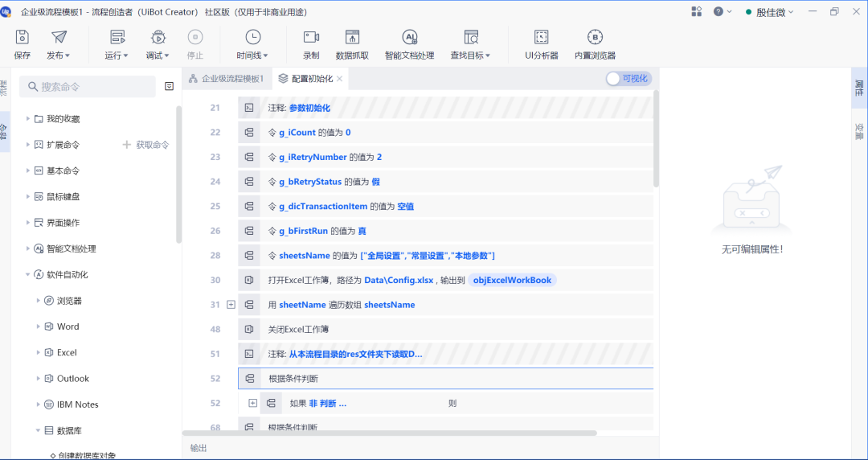Click the editor vertical scrollbar
The height and width of the screenshot is (460, 868).
coord(656,138)
